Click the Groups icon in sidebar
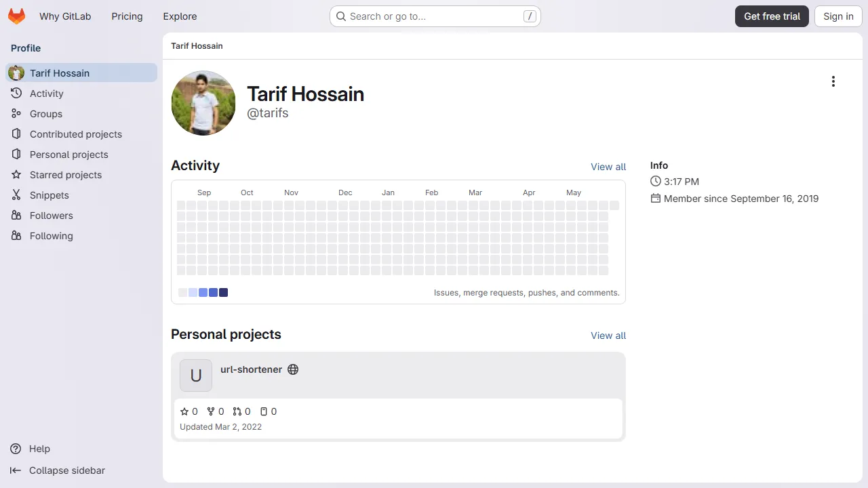 (x=16, y=114)
